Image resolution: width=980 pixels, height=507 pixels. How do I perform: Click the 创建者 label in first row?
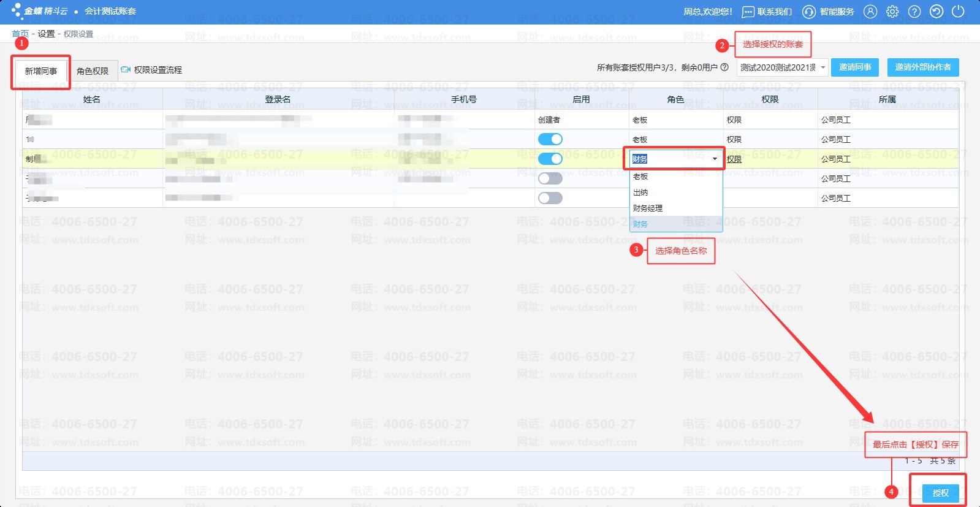click(x=549, y=120)
